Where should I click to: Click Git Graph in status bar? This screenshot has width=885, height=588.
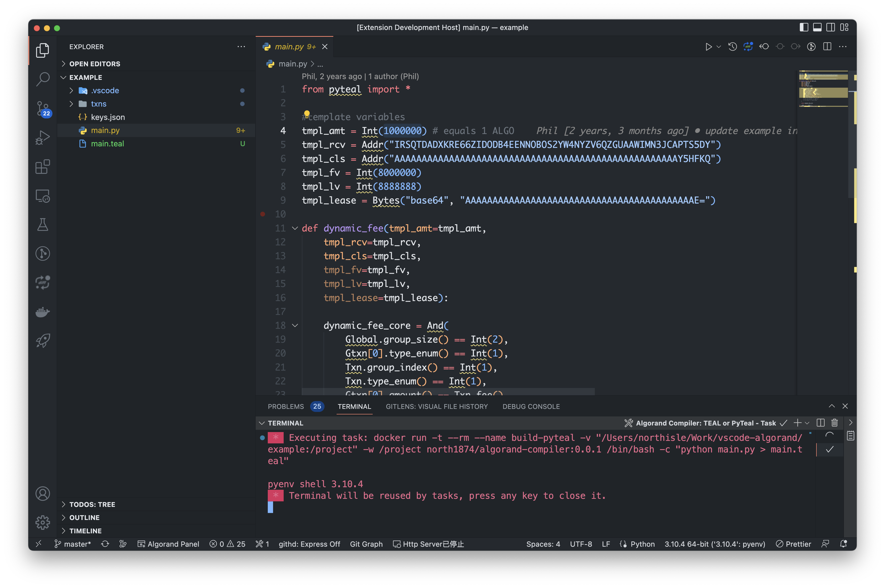point(366,544)
